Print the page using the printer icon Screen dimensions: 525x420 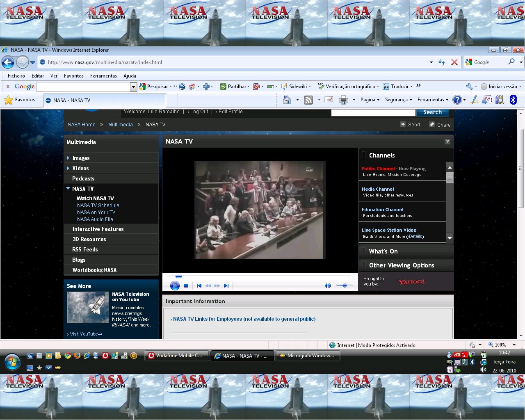pos(343,100)
